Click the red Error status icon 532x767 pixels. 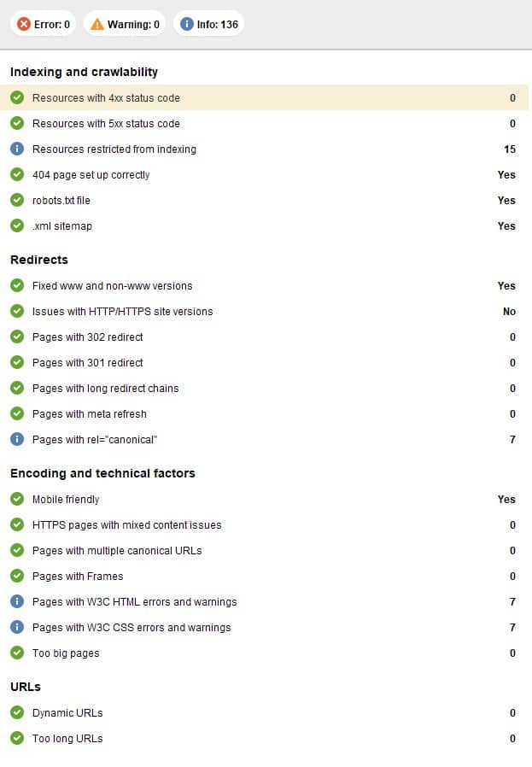(24, 24)
